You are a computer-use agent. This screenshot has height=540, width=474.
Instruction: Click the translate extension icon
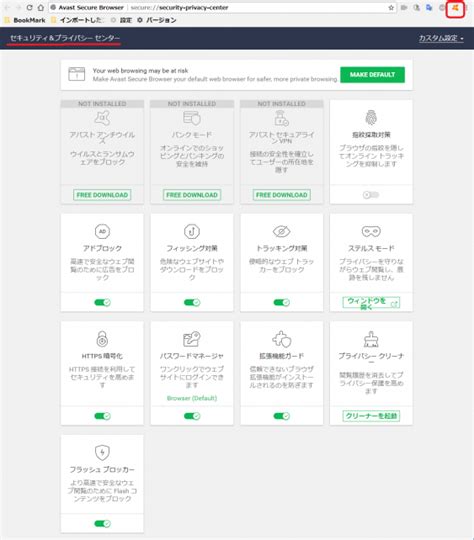click(429, 8)
